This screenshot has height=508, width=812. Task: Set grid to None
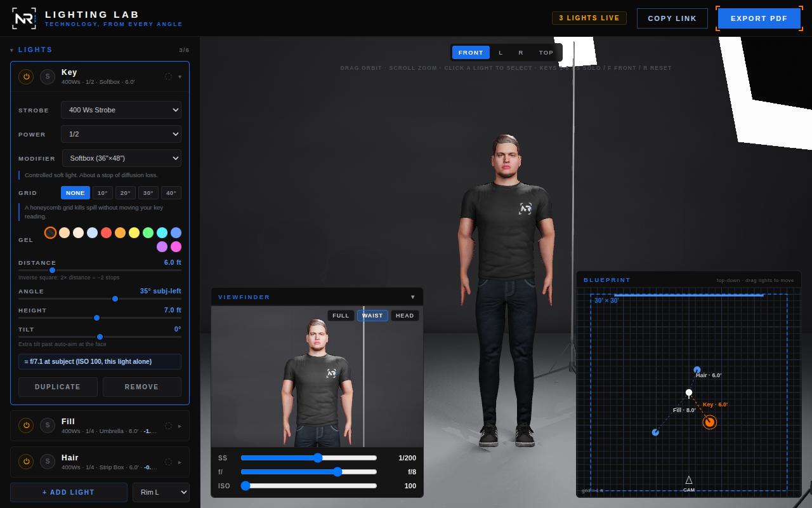(x=75, y=193)
